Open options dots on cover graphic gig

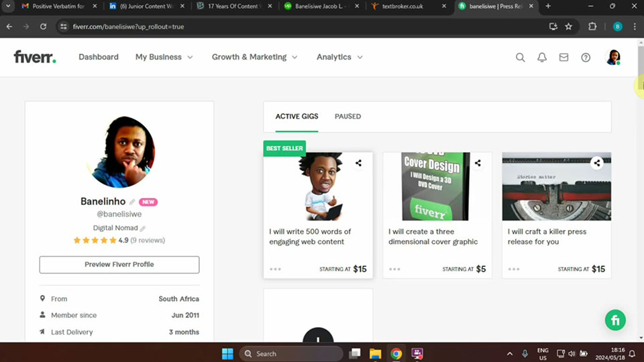[394, 269]
